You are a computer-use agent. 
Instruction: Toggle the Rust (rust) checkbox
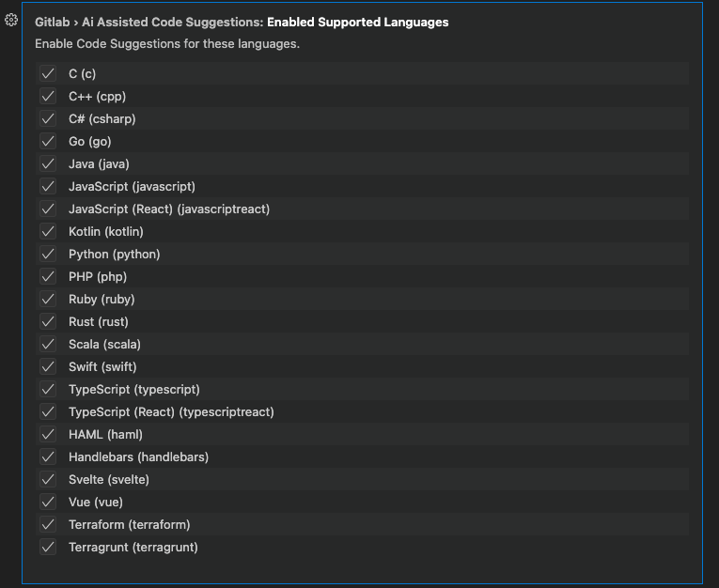(48, 322)
